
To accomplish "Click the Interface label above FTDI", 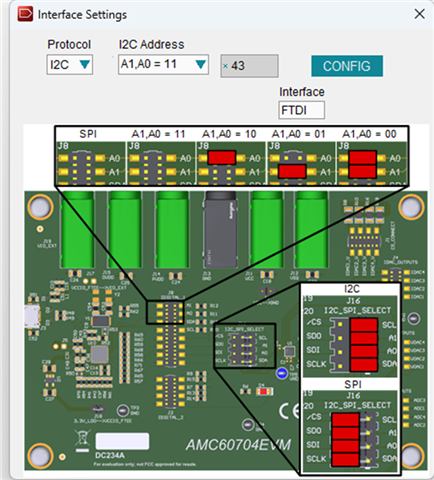I will (x=302, y=92).
